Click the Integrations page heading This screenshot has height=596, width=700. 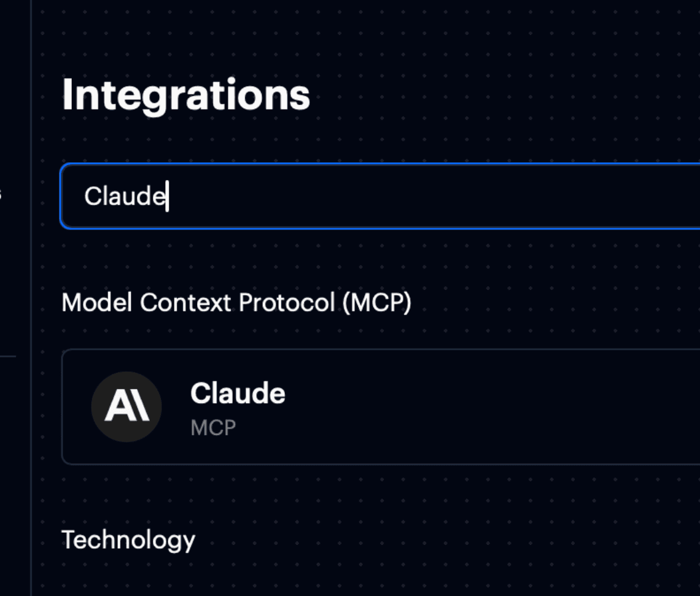click(x=187, y=93)
